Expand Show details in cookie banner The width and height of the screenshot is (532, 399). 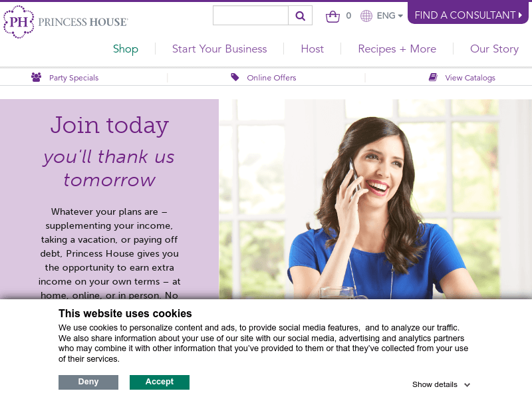441,384
